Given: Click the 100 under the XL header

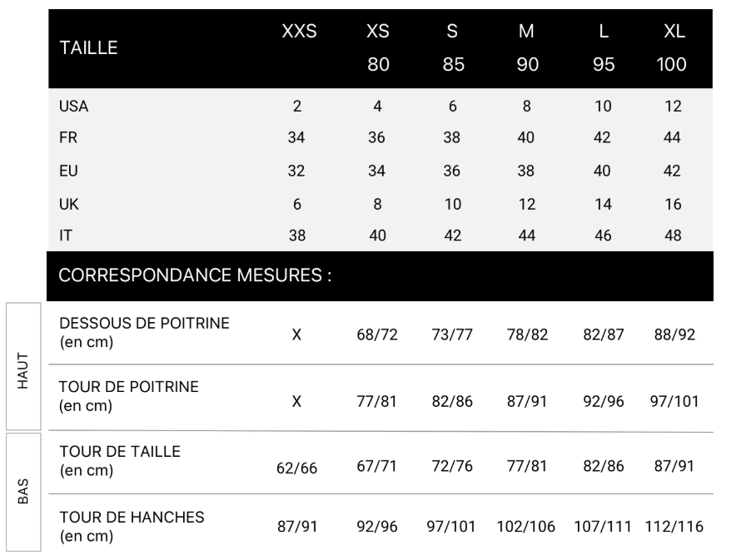Looking at the screenshot, I should point(671,65).
